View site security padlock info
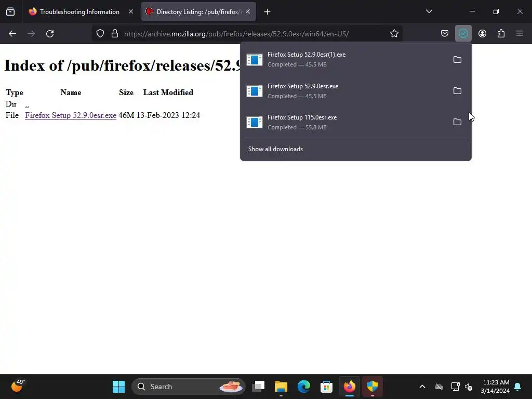Screen dimensions: 532x399 (115, 34)
